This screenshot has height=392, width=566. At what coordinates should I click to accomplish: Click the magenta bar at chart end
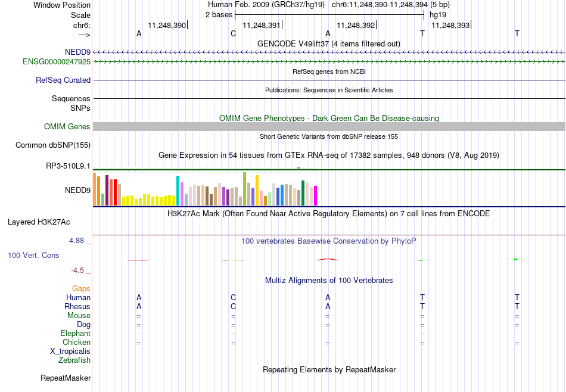point(315,195)
